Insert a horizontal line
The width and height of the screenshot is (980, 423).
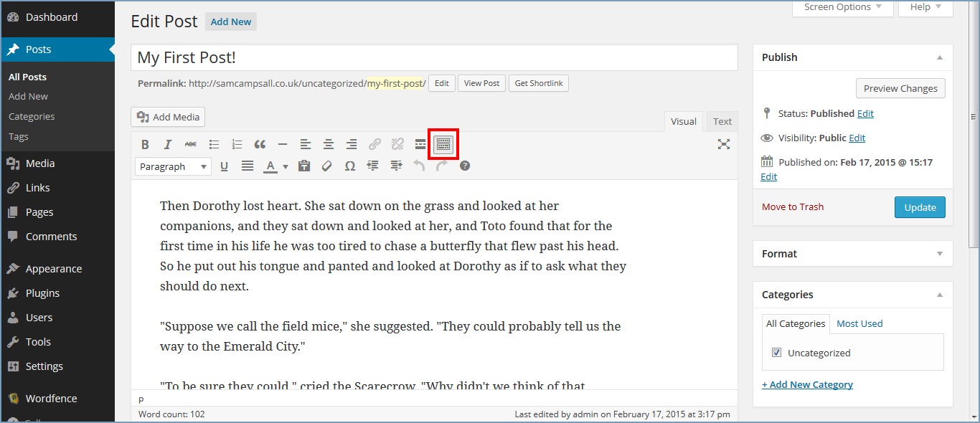coord(283,143)
